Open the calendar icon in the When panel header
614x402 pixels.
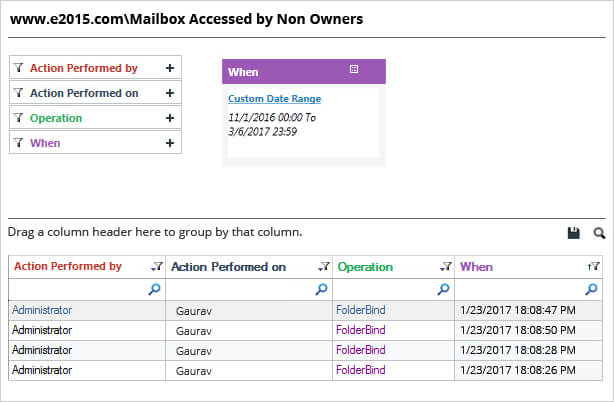(354, 69)
